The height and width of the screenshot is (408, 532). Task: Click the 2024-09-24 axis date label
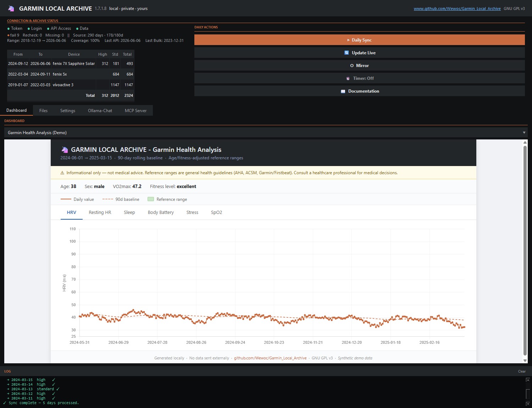coord(235,343)
